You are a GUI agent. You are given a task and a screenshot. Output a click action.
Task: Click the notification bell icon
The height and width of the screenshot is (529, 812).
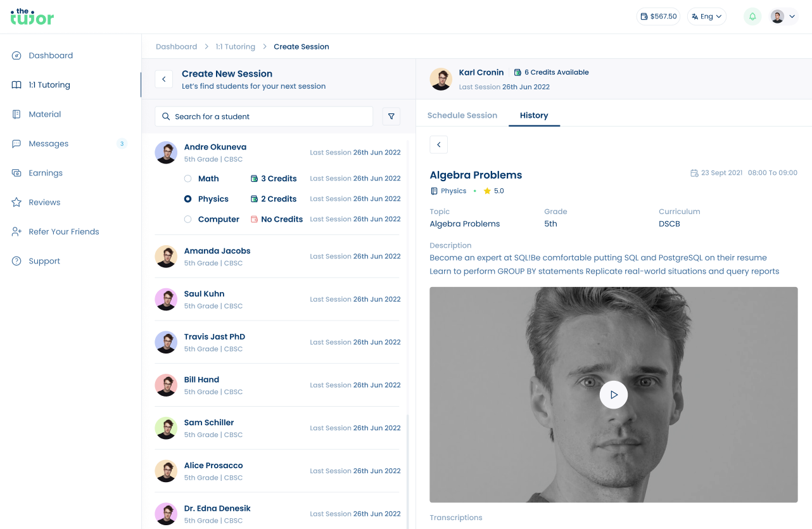pyautogui.click(x=752, y=16)
